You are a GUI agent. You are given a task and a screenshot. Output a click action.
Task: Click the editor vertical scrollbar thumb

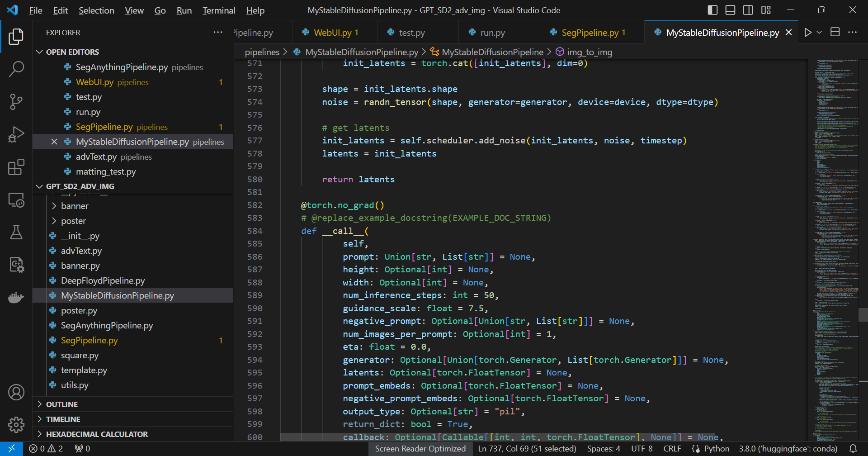click(863, 314)
